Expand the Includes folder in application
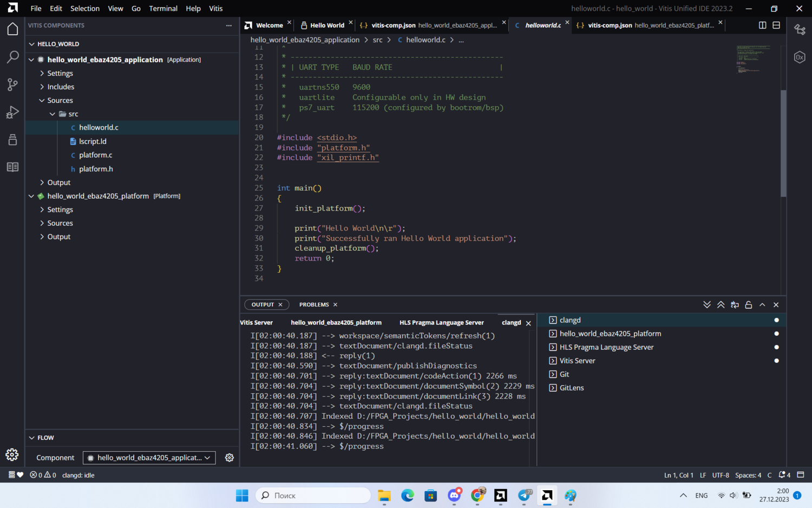 click(61, 87)
